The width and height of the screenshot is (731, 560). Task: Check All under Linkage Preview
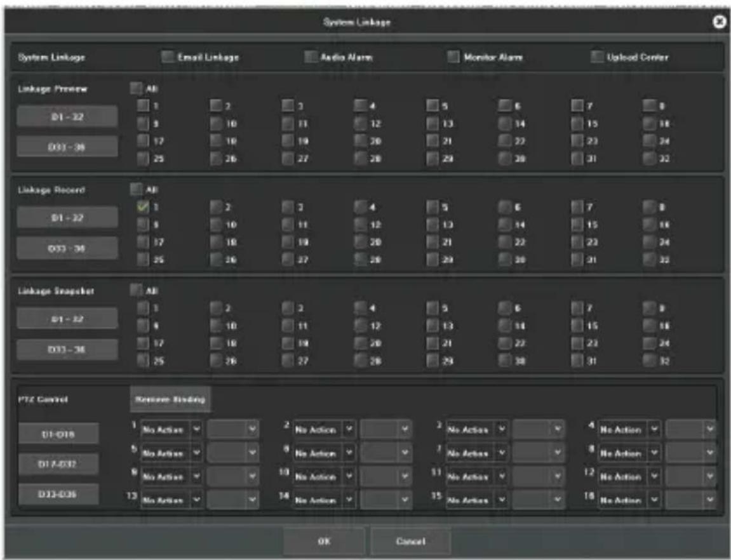[x=136, y=88]
